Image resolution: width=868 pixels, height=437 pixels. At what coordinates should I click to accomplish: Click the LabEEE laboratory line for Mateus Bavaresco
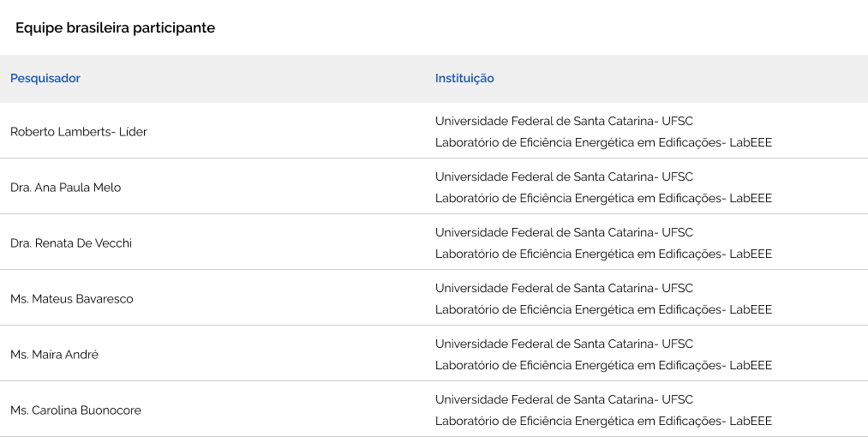603,309
